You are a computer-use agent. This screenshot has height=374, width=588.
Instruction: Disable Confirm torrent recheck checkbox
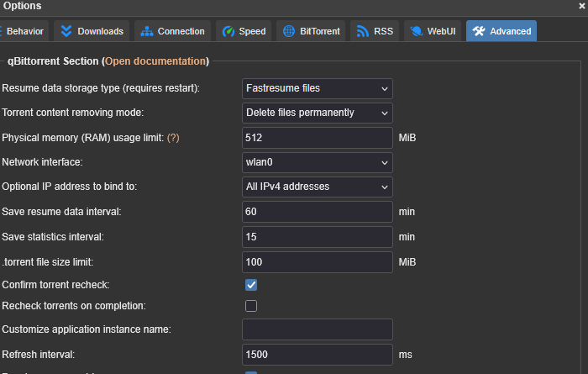click(251, 285)
